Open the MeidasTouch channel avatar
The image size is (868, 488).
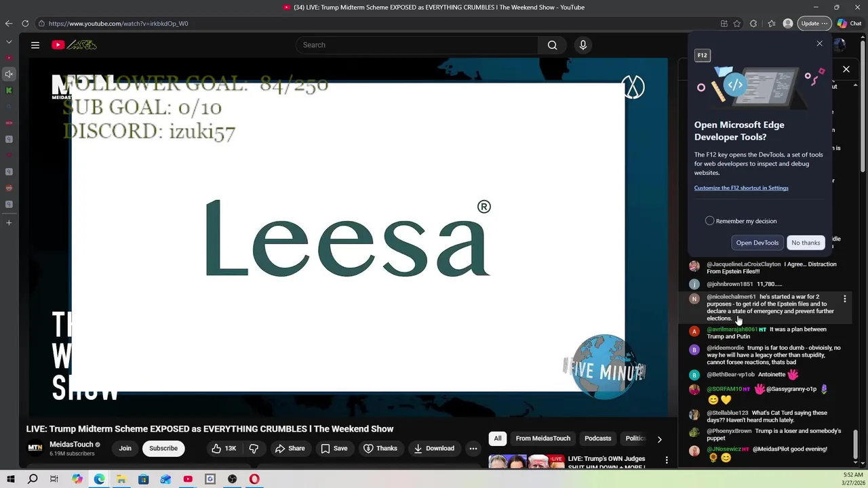[x=35, y=448]
